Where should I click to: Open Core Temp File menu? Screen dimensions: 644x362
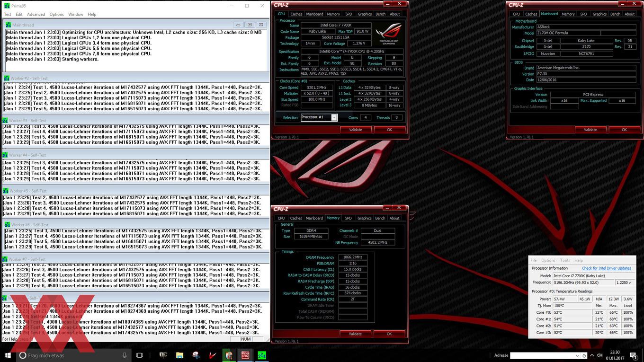tap(534, 260)
